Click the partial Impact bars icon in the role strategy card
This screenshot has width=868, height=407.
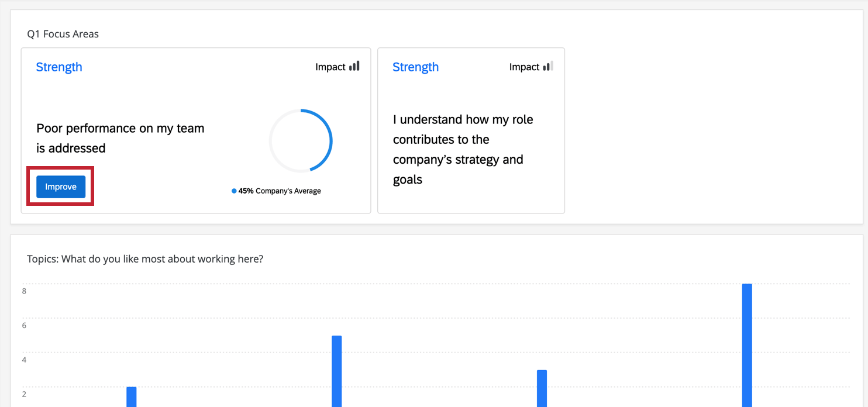click(547, 67)
